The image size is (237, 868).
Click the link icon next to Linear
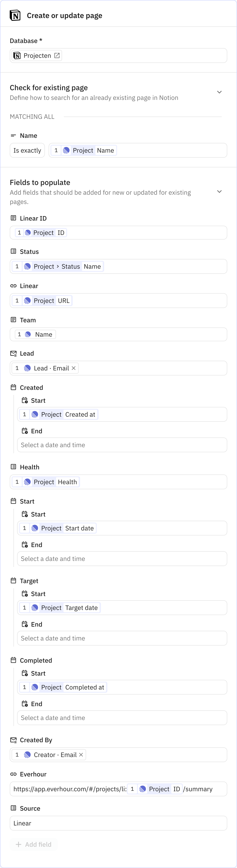click(13, 285)
